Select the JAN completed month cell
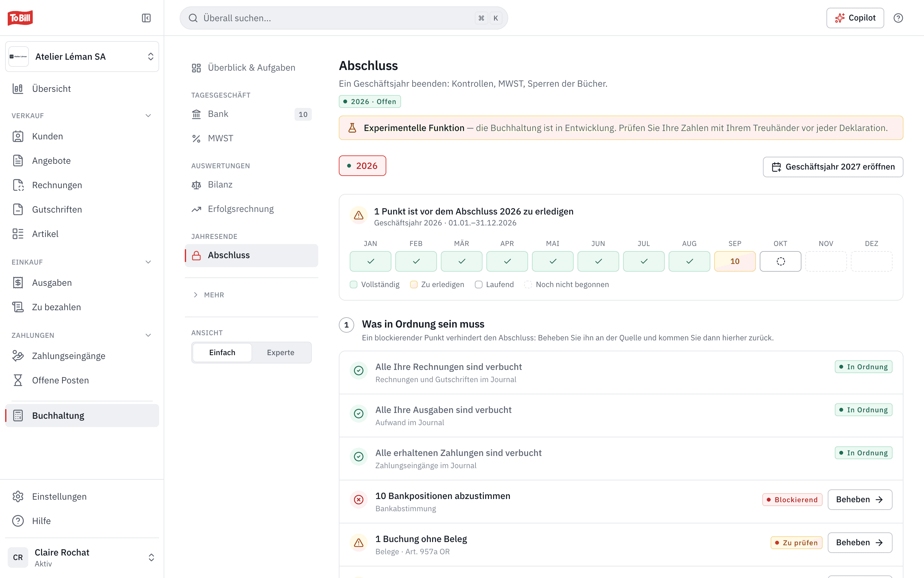 (x=370, y=261)
